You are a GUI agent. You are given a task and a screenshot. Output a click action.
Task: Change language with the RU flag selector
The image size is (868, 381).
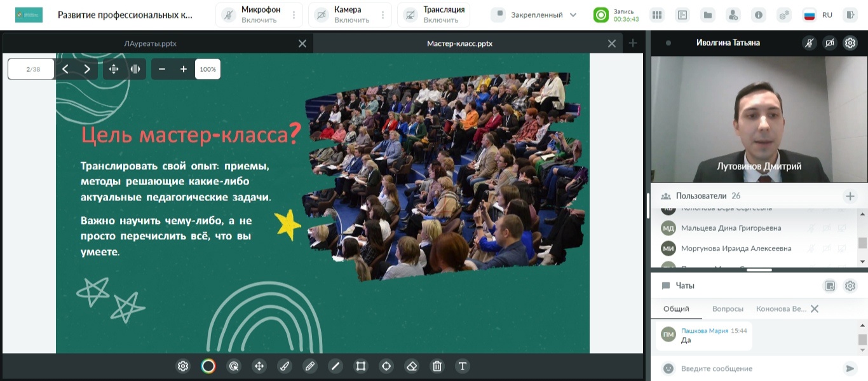(x=818, y=15)
